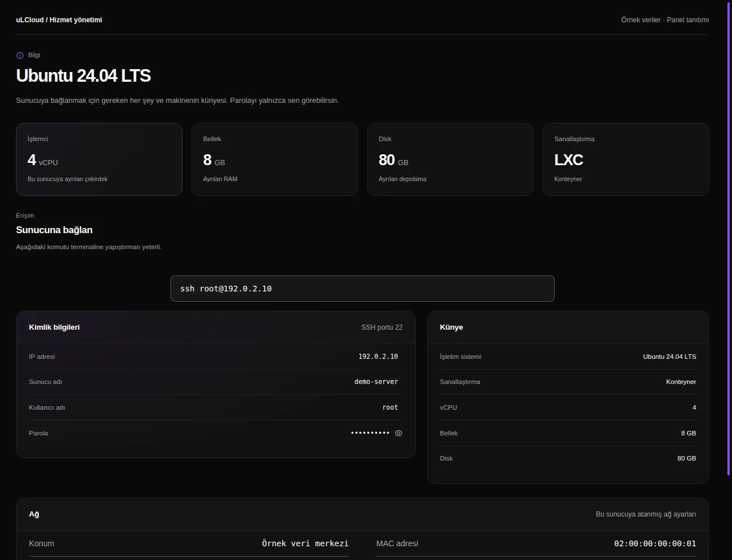Click Künye Bellek value 8 GB
The height and width of the screenshot is (560, 732).
click(x=689, y=433)
